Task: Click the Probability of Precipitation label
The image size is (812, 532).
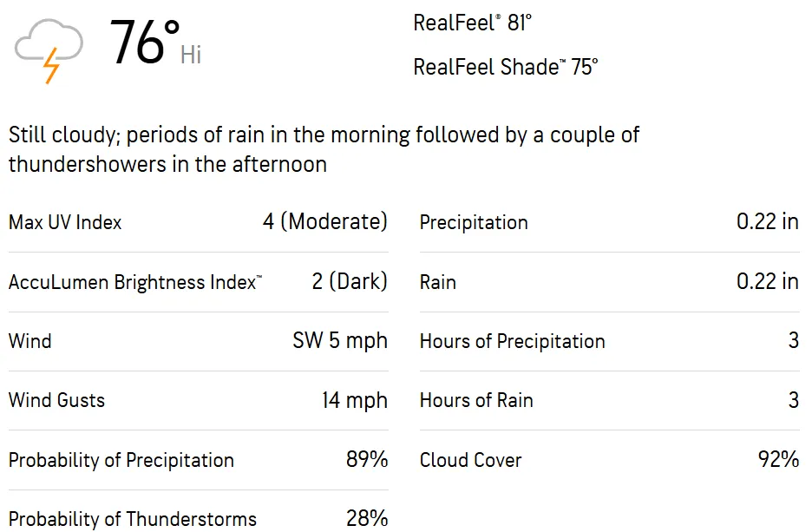Action: (x=121, y=460)
